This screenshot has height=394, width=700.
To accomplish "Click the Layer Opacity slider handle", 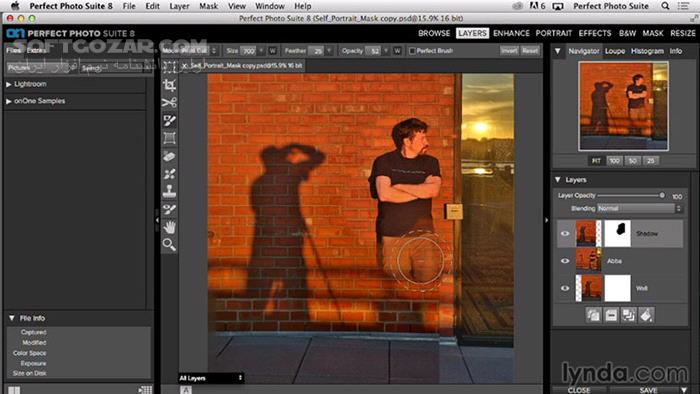I will click(x=662, y=195).
